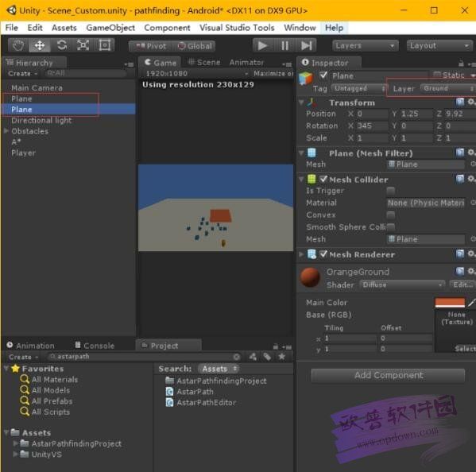Open the Shader dropdown set to Diffuse
Screen dimensions: 476x472
(x=402, y=284)
